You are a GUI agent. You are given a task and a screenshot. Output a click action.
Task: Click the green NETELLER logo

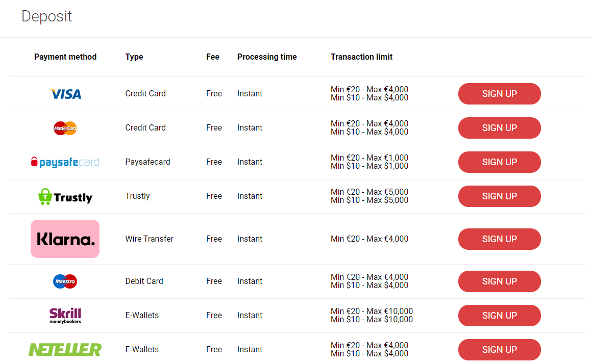coord(65,350)
